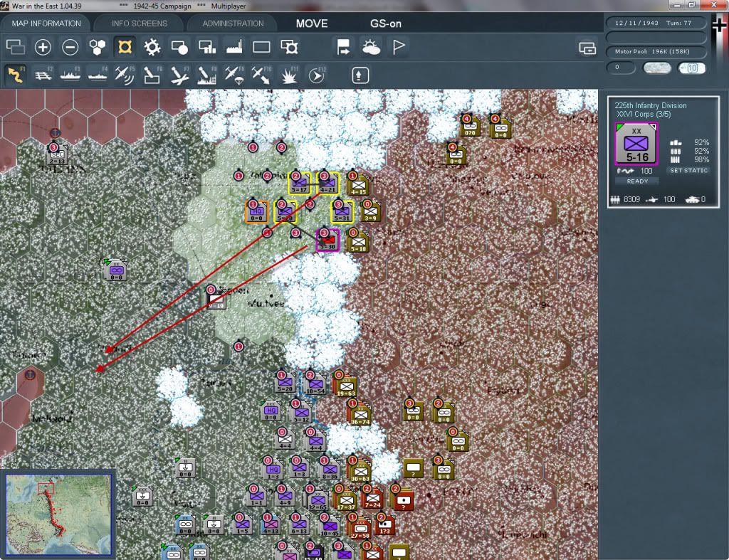Screen dimensions: 729x560
Task: Select the magenta-highlighted unit on the map
Action: [x=327, y=240]
